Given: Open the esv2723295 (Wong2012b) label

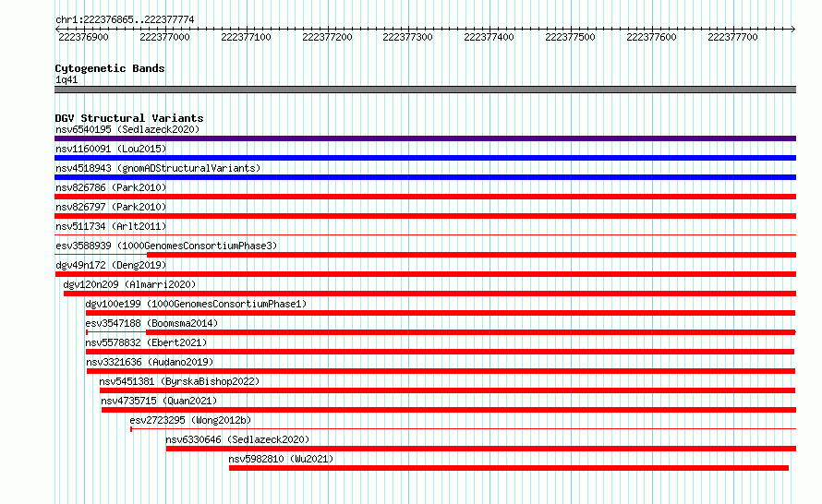Looking at the screenshot, I should tap(190, 420).
